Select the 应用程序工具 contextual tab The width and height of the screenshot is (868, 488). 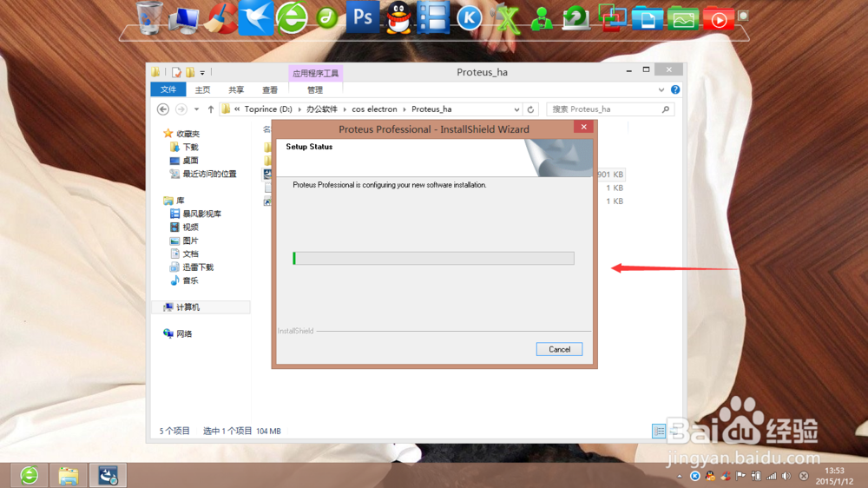(x=316, y=73)
